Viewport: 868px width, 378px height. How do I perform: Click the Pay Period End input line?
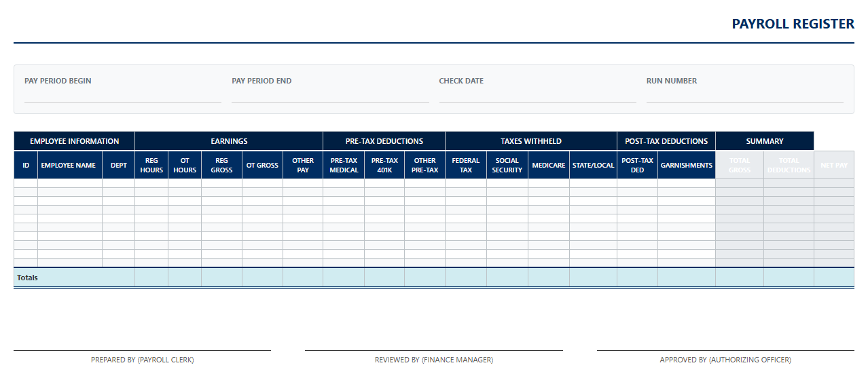330,96
